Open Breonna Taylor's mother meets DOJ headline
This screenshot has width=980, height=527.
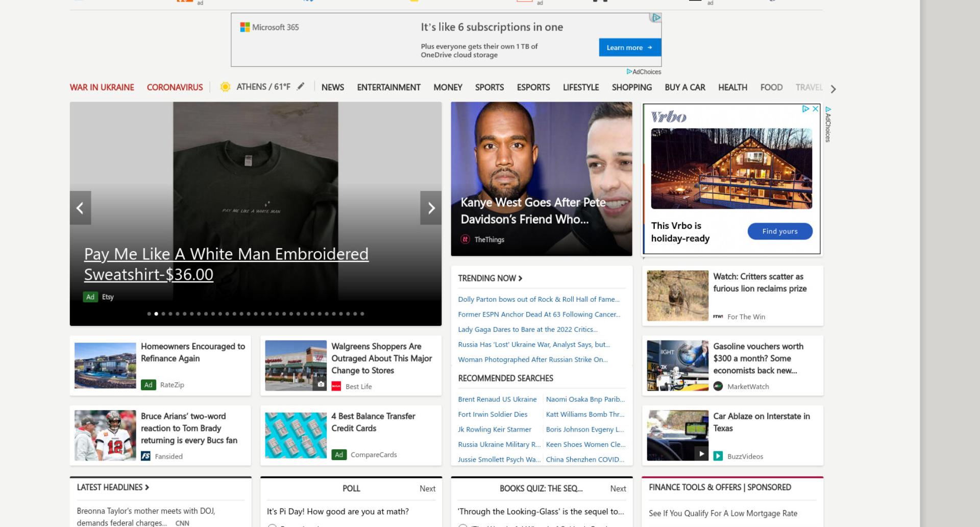coord(146,517)
